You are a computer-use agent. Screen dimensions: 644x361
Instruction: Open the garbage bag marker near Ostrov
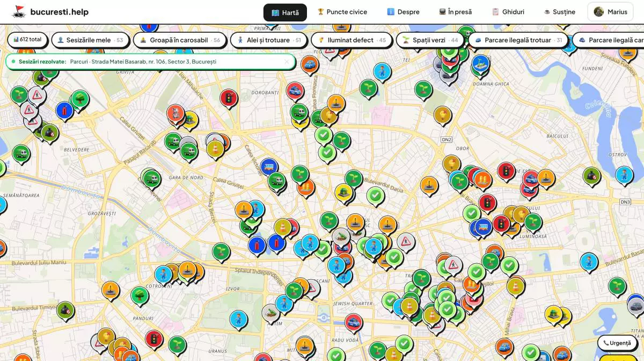pyautogui.click(x=592, y=176)
